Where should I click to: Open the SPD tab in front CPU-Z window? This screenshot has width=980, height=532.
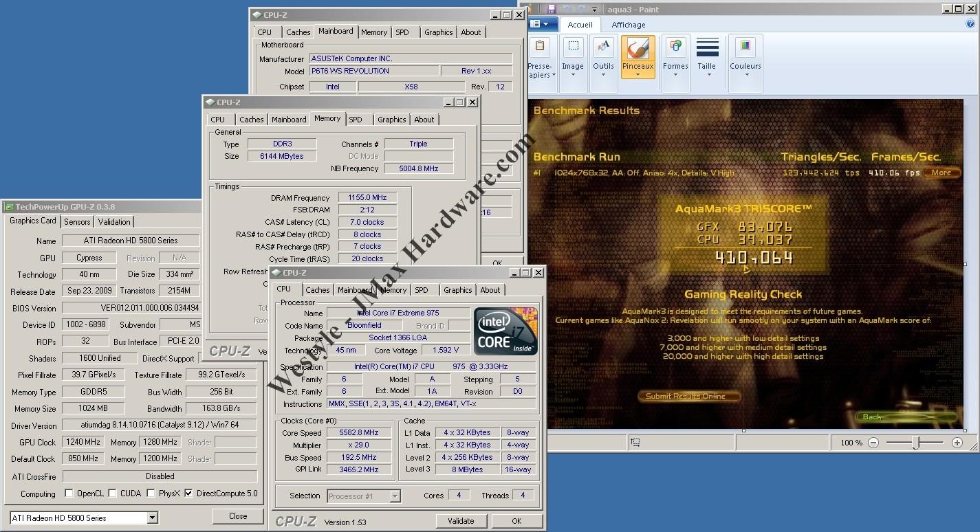(x=422, y=290)
